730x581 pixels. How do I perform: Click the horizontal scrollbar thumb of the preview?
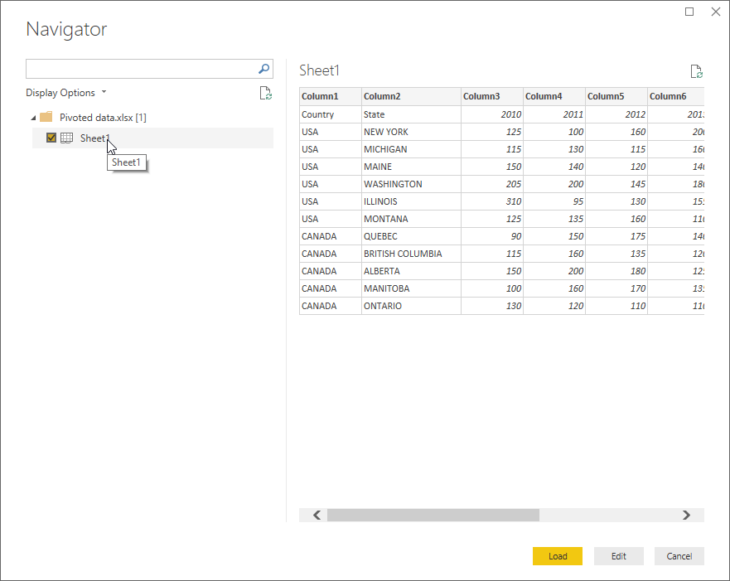pos(433,515)
